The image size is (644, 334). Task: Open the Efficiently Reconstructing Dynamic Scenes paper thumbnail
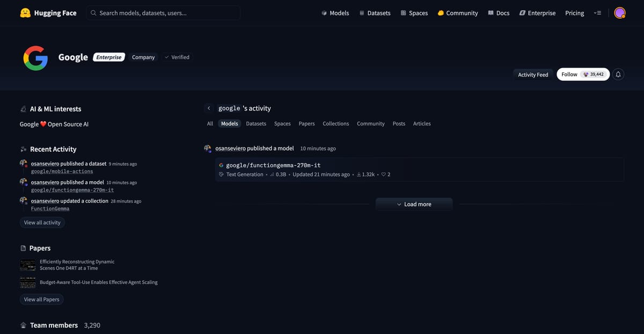pyautogui.click(x=28, y=265)
